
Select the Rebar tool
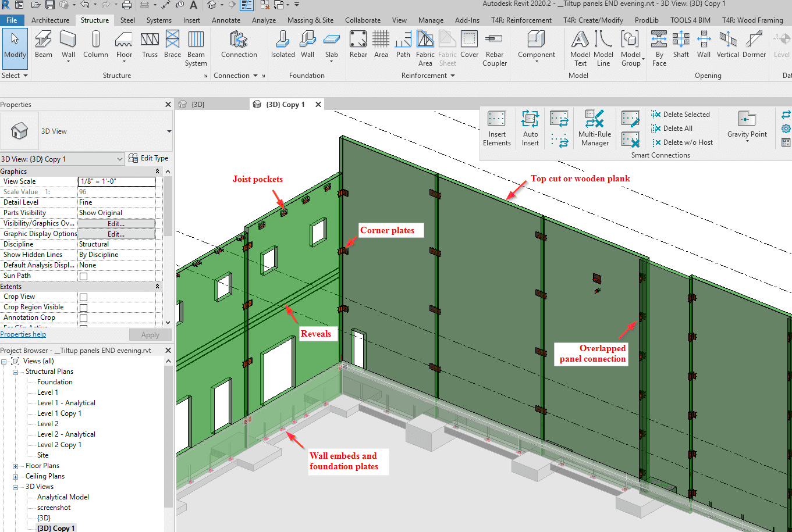click(358, 45)
